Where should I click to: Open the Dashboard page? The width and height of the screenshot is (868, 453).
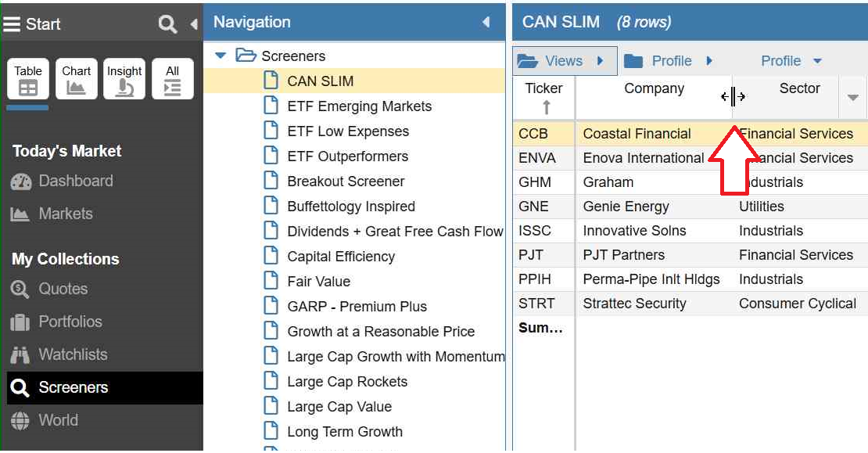(75, 181)
